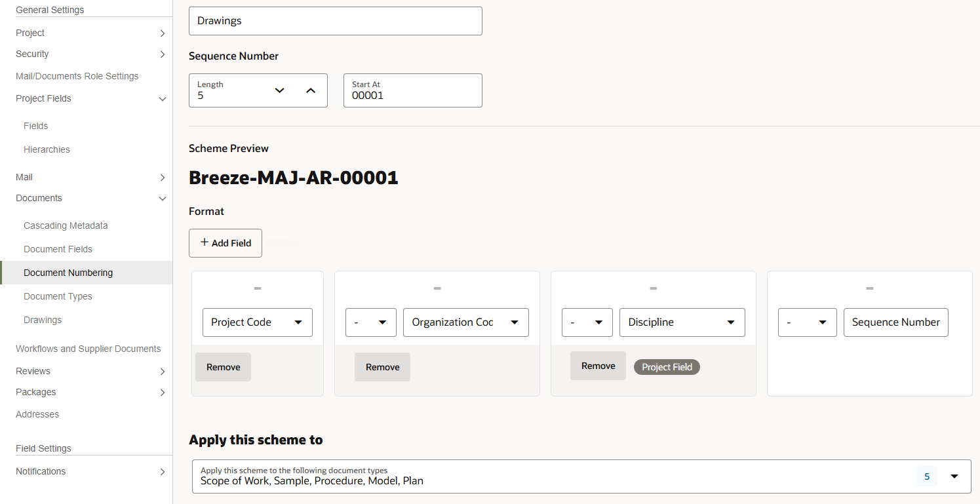Open separator dropdown before Sequence Number
Image resolution: width=980 pixels, height=504 pixels.
(808, 322)
